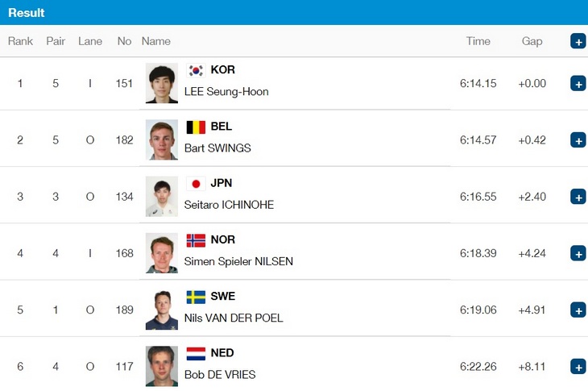Click the Sweden flag icon
The height and width of the screenshot is (391, 588).
click(x=196, y=297)
